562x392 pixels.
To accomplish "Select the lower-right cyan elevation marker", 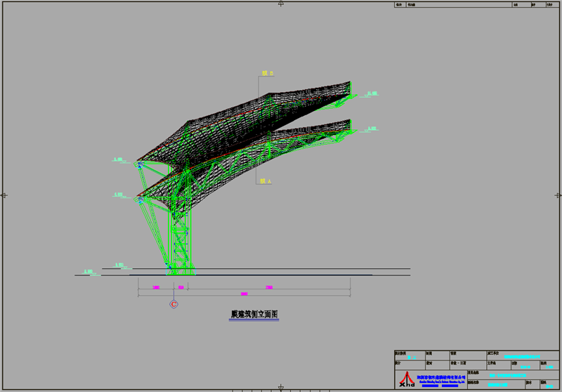I will (372, 129).
